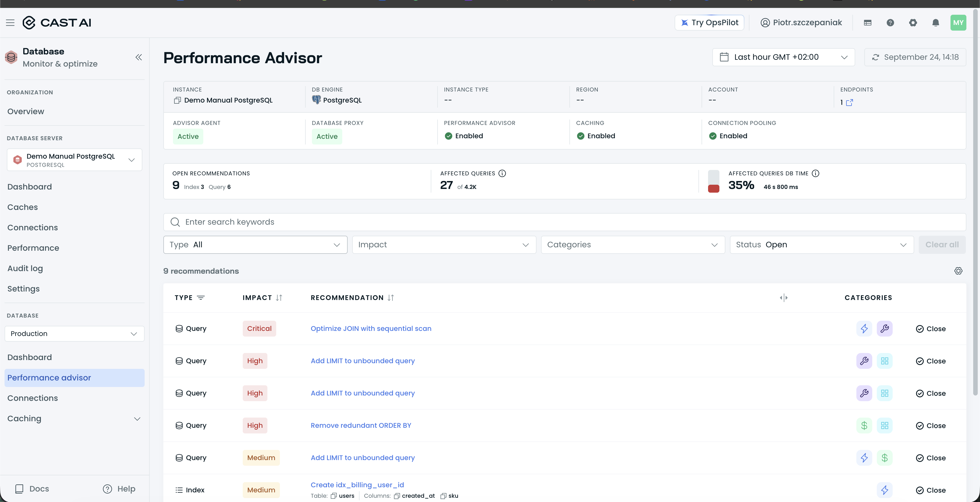The height and width of the screenshot is (502, 980).
Task: Sort by the RECOMMENDATION column
Action: 391,297
